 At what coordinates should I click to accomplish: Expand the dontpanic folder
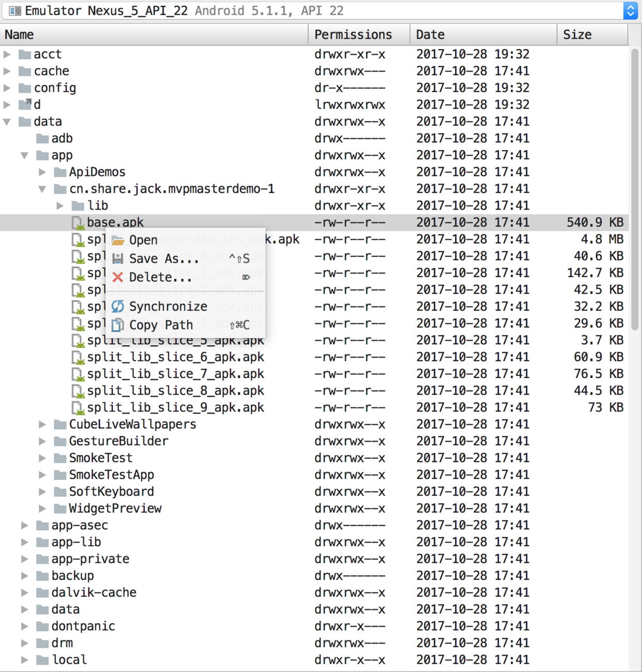(24, 626)
